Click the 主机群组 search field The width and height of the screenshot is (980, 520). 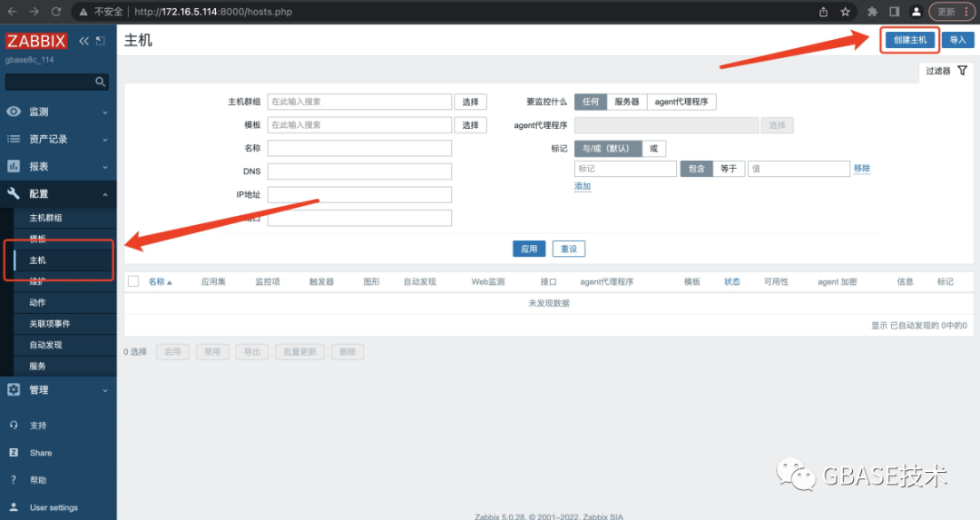[359, 102]
